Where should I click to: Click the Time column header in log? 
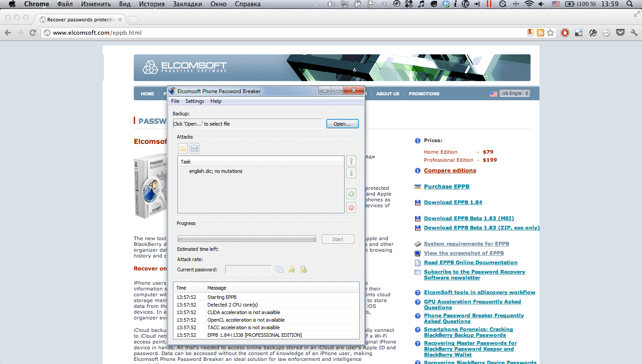coord(189,288)
